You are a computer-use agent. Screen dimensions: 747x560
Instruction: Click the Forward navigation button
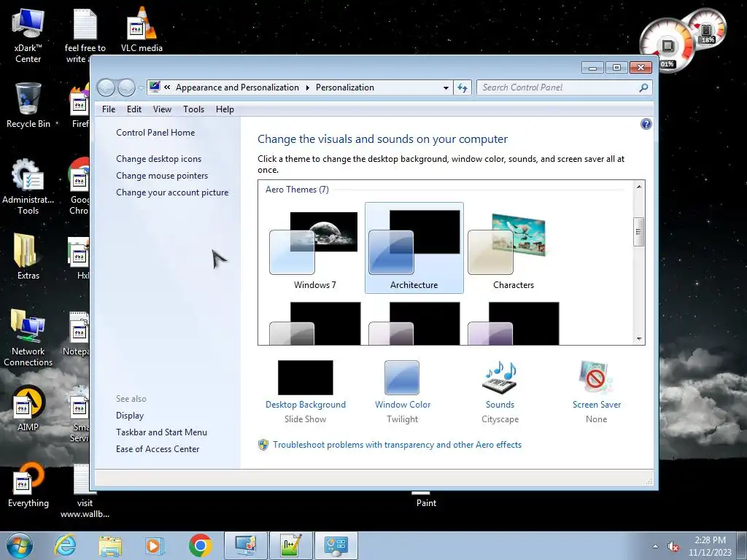[126, 87]
